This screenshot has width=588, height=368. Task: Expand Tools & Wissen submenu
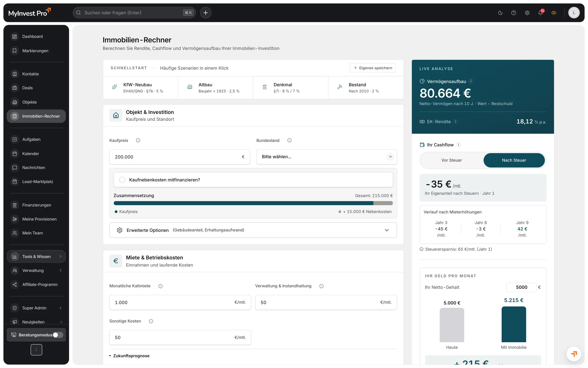point(36,256)
